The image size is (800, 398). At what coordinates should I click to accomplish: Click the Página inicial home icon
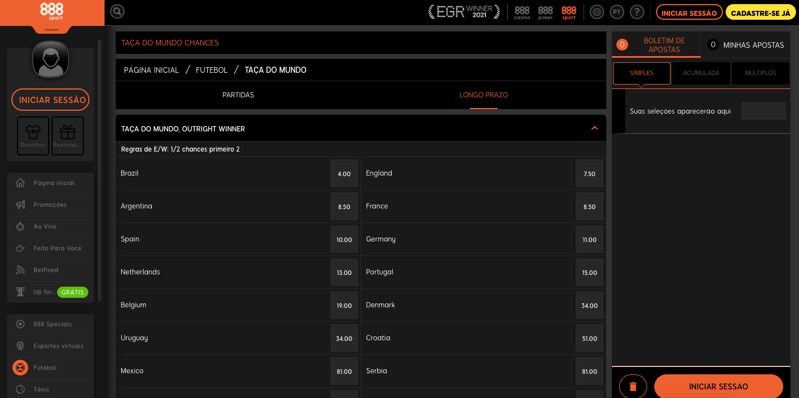coord(20,183)
